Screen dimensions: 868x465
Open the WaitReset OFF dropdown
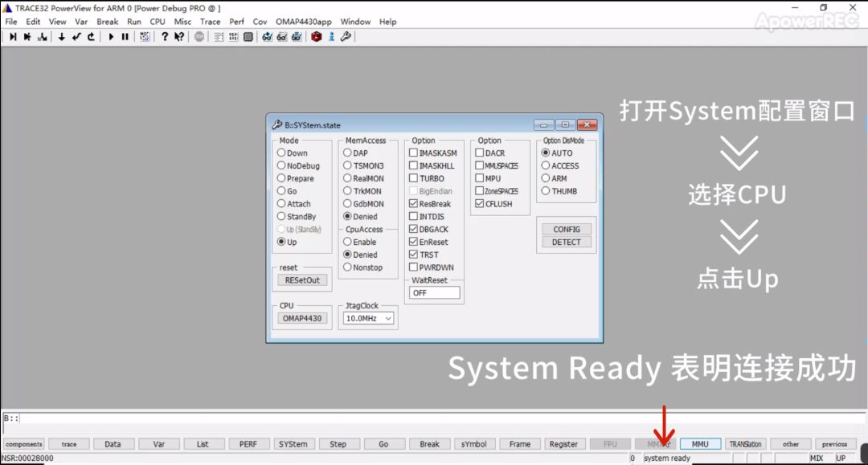[x=434, y=293]
